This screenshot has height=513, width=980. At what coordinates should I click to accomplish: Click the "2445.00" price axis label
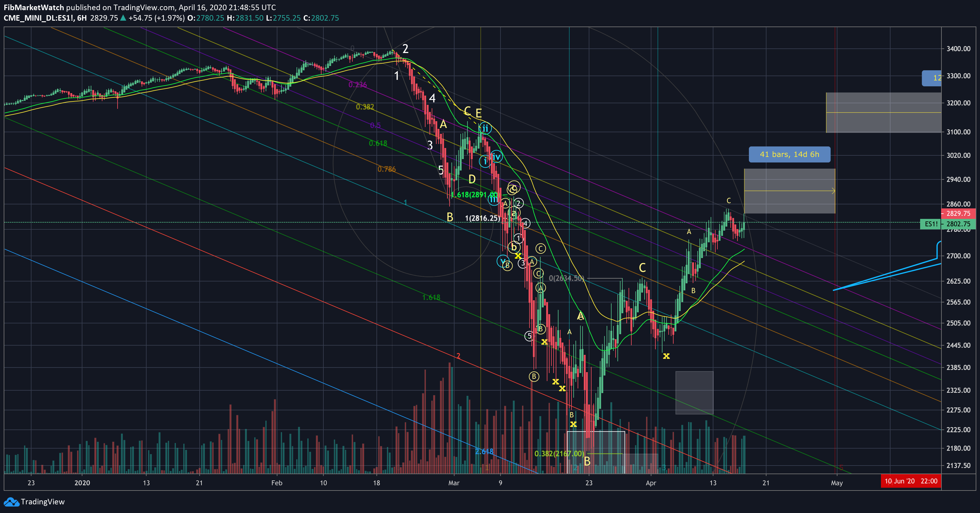click(x=958, y=345)
